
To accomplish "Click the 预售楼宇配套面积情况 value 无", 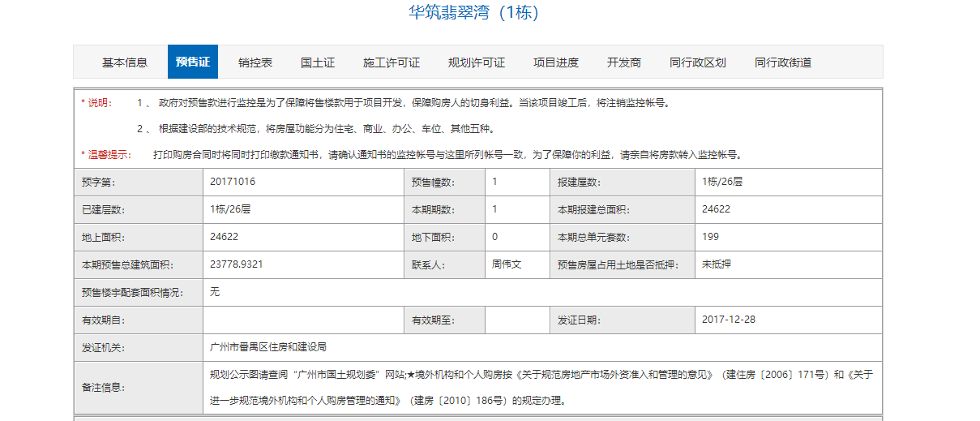I will click(214, 292).
